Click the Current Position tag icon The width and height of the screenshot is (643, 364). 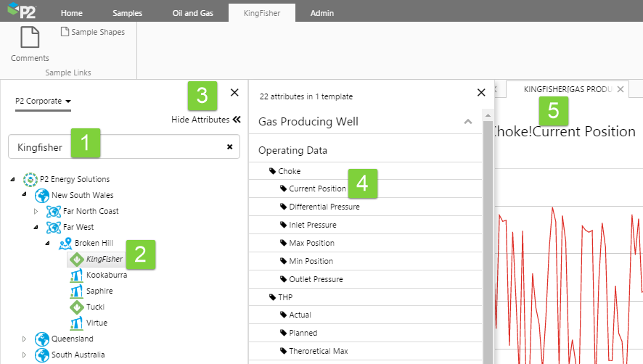tap(284, 189)
